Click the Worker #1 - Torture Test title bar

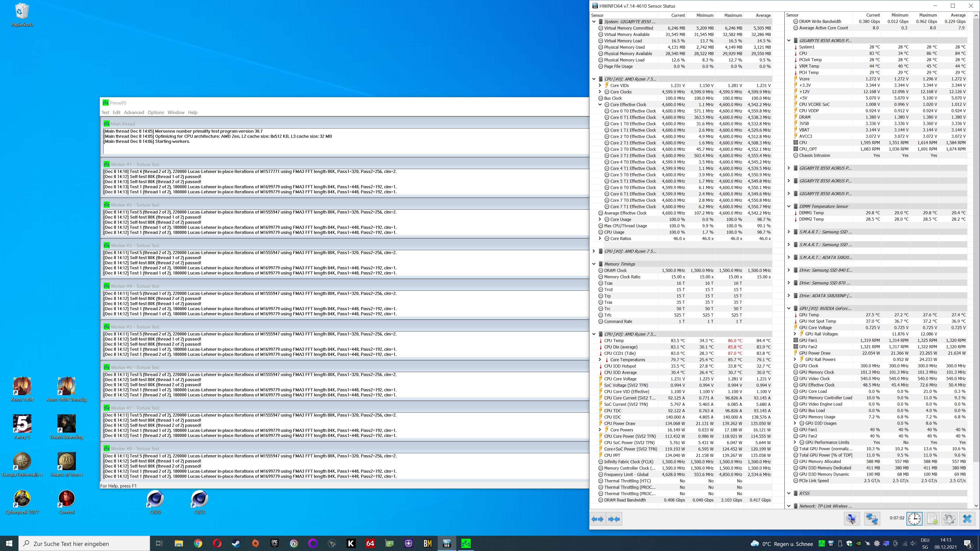click(x=345, y=164)
